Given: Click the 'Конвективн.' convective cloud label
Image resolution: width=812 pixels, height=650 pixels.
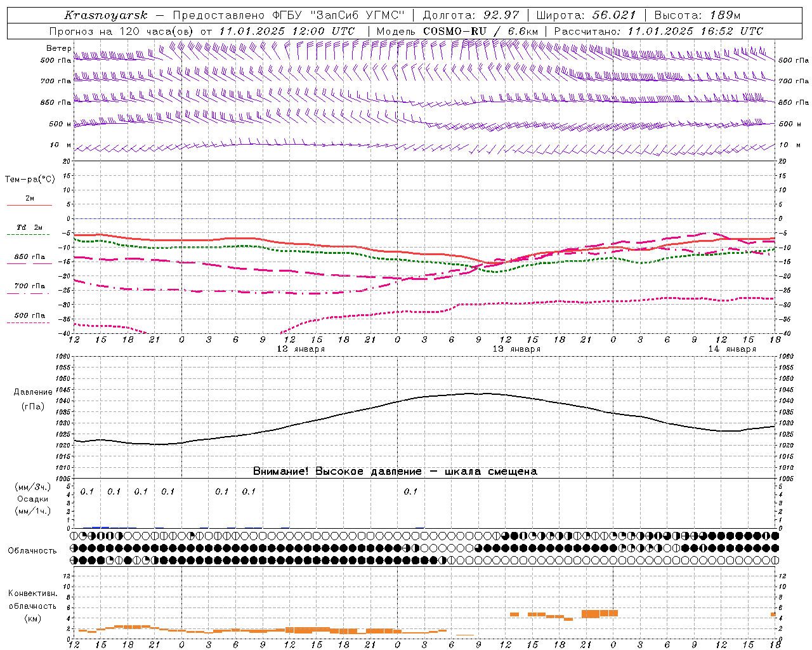Looking at the screenshot, I should tap(32, 594).
